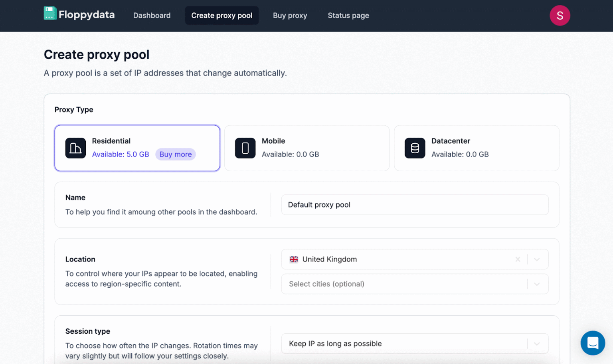Open the user avatar S menu
The width and height of the screenshot is (613, 364).
point(560,16)
